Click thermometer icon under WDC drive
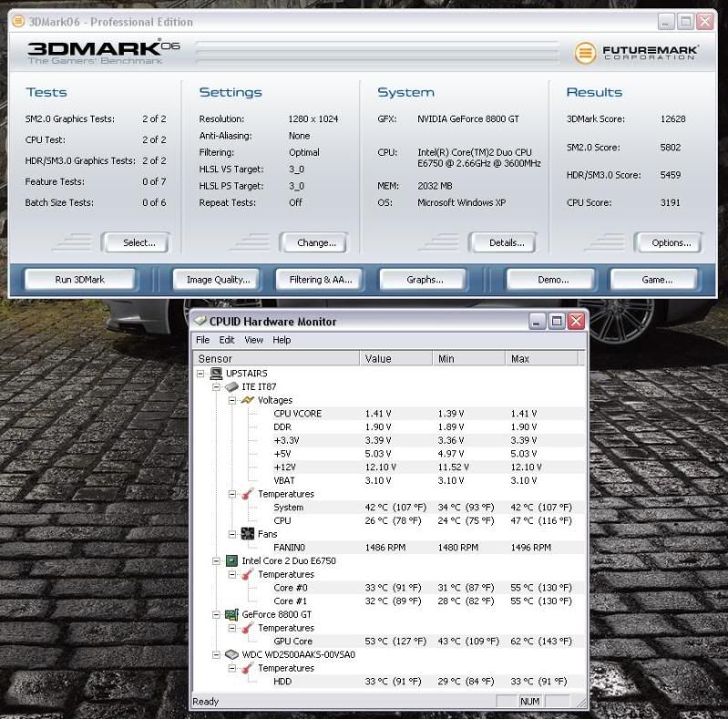Viewport: 728px width, 719px height. [248, 668]
